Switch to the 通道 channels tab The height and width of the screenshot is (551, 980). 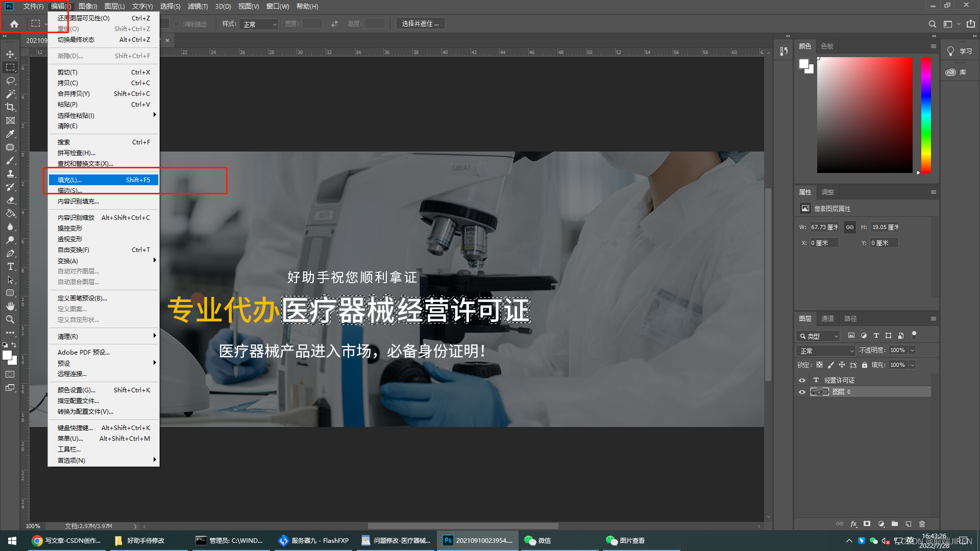[x=827, y=318]
